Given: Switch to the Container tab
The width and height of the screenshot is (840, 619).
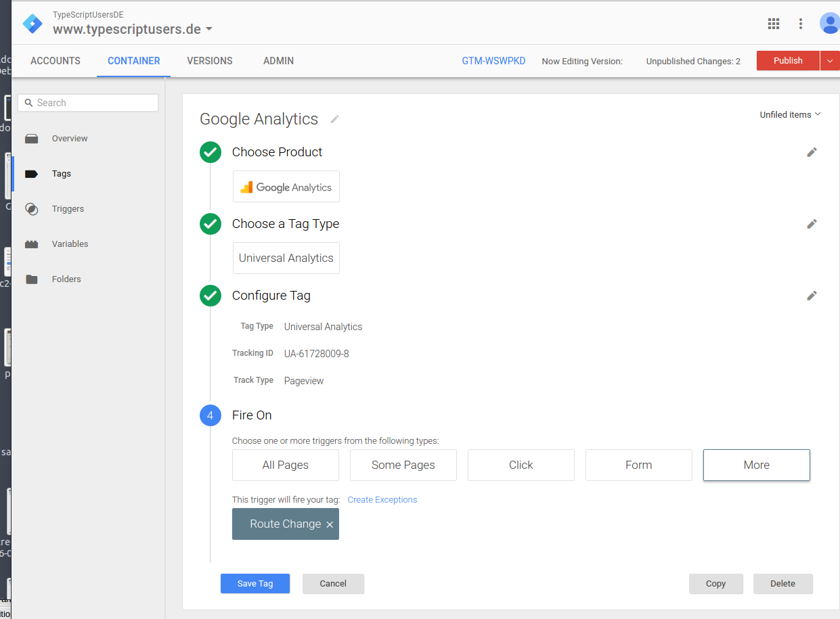Looking at the screenshot, I should click(x=134, y=61).
